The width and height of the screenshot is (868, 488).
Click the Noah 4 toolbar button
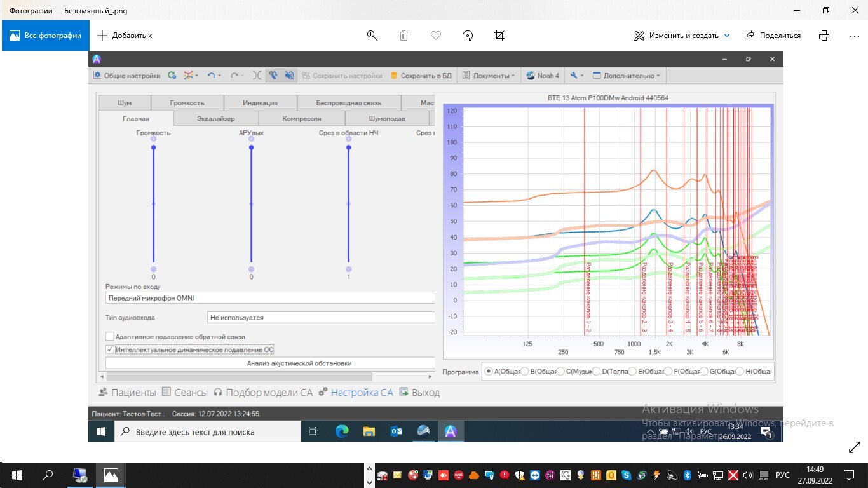[x=543, y=76]
